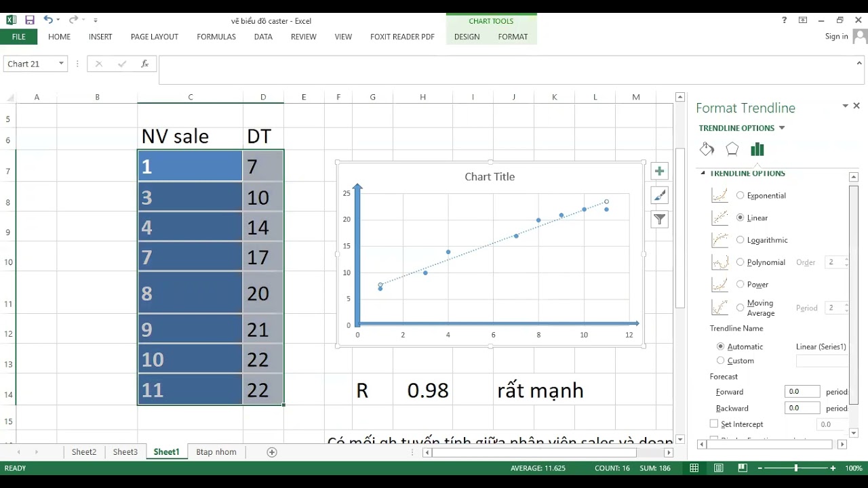Select Custom trendline name radio
868x488 pixels.
point(720,361)
